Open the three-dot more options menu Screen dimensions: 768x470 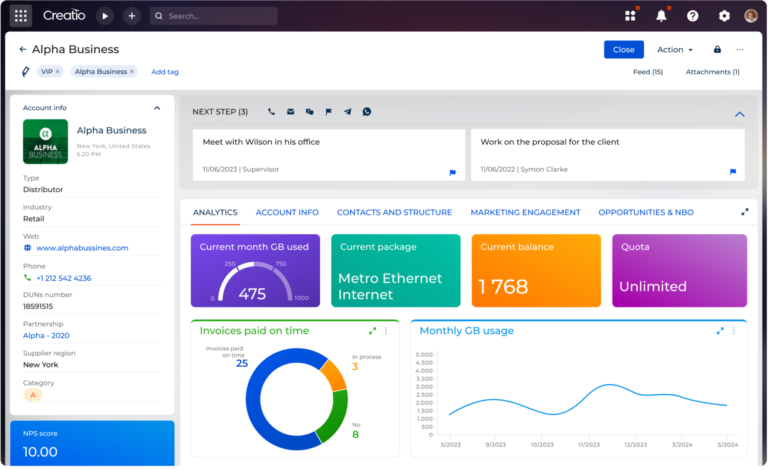tap(740, 49)
